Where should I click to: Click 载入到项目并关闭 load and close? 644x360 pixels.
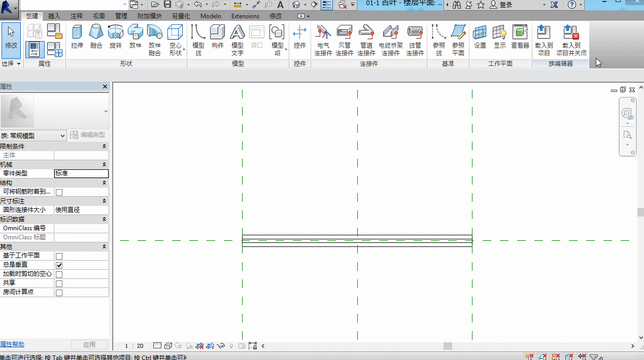(x=571, y=40)
